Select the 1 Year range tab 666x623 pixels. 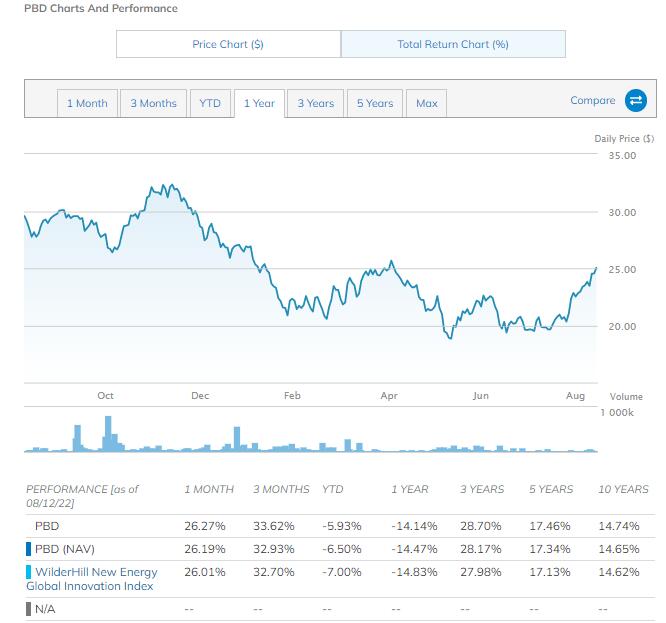[x=259, y=103]
